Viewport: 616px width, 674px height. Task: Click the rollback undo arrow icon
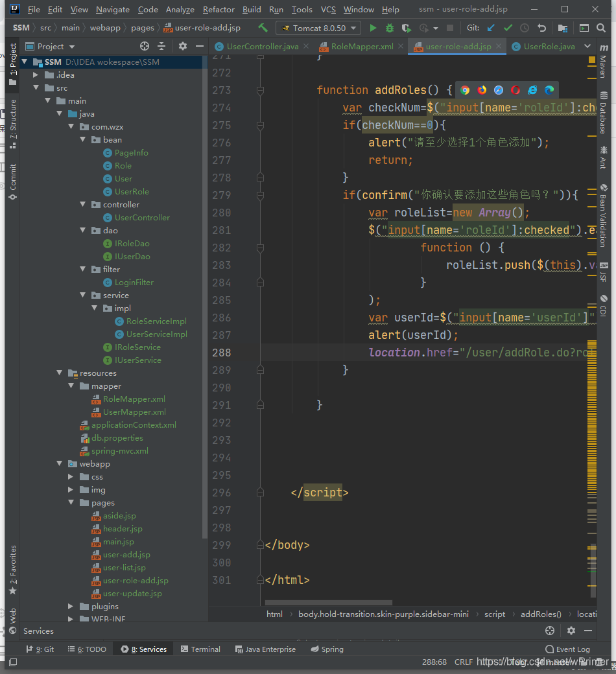541,28
